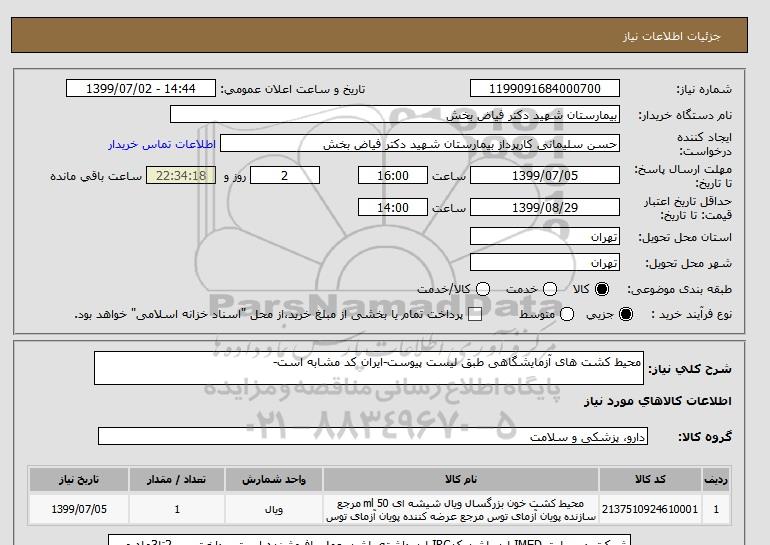
Task: Click the general description text box محیط کشت
Action: [369, 368]
